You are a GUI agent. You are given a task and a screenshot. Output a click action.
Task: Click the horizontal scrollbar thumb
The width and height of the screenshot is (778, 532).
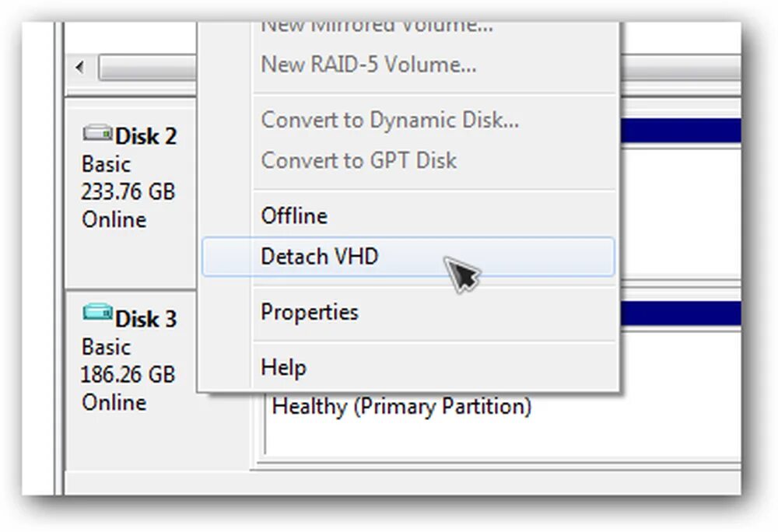(148, 67)
